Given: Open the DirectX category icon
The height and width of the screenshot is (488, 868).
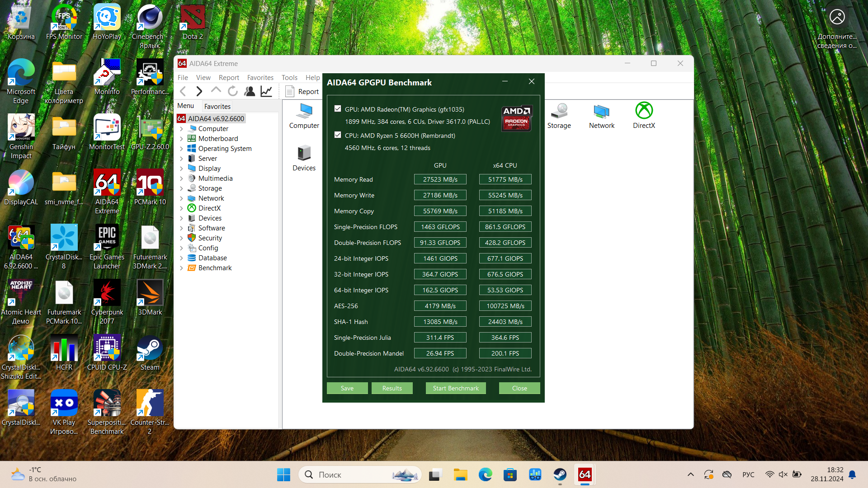Looking at the screenshot, I should [x=644, y=116].
